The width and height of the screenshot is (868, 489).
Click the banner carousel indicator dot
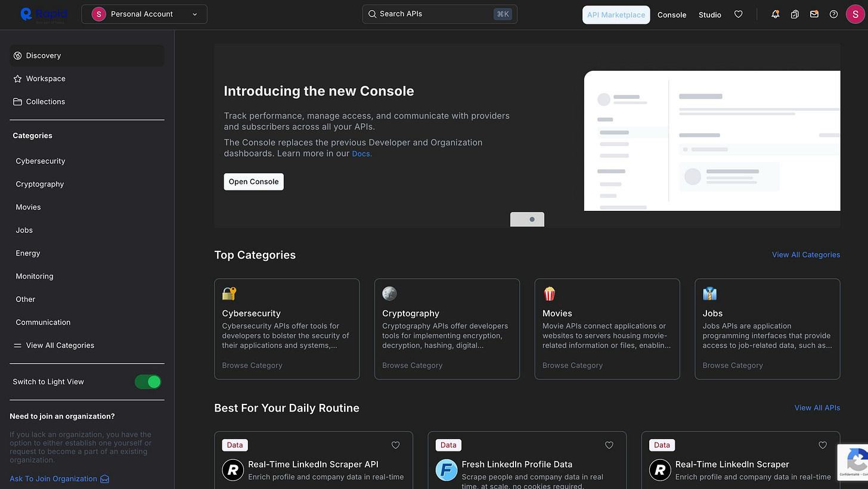[532, 219]
